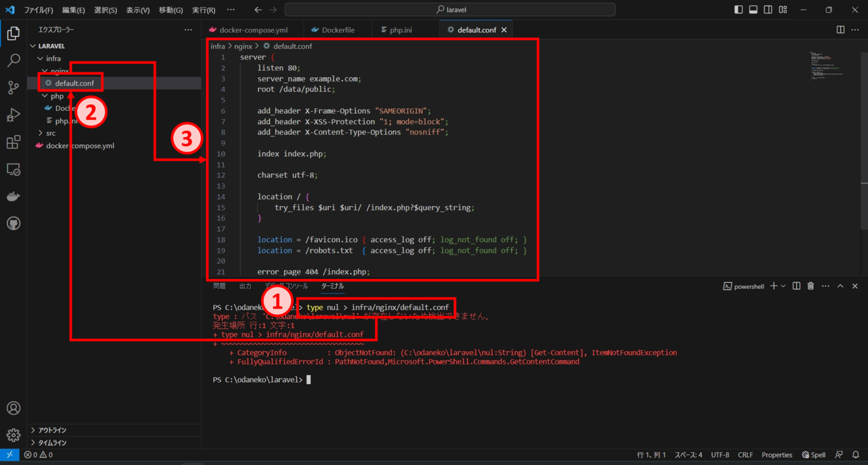Screen dimensions: 868x465
Task: Open the Docker extension view
Action: point(12,196)
